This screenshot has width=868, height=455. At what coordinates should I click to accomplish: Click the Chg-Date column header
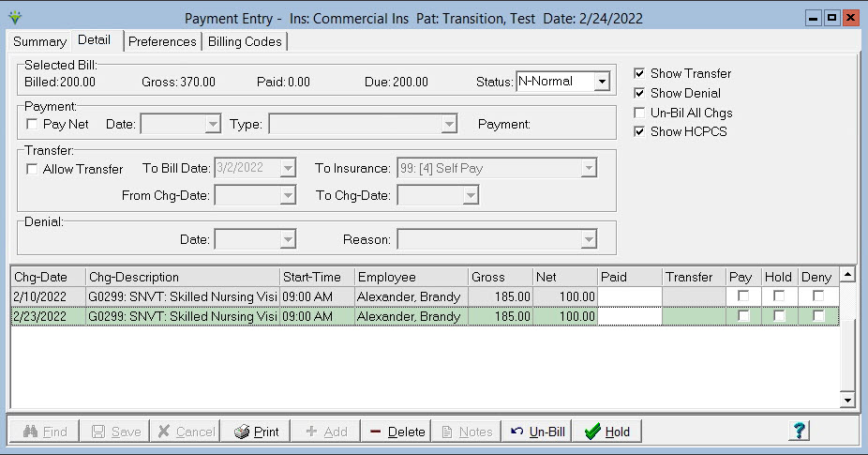47,277
